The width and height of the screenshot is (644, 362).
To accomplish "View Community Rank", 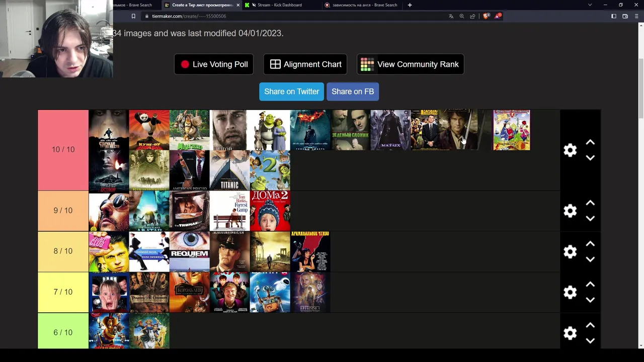I will (x=410, y=64).
